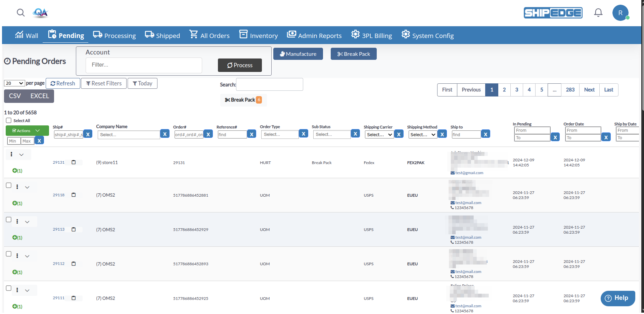Copy ship number 29131 using copy icon
Viewport: 644px width, 314px height.
[x=74, y=162]
